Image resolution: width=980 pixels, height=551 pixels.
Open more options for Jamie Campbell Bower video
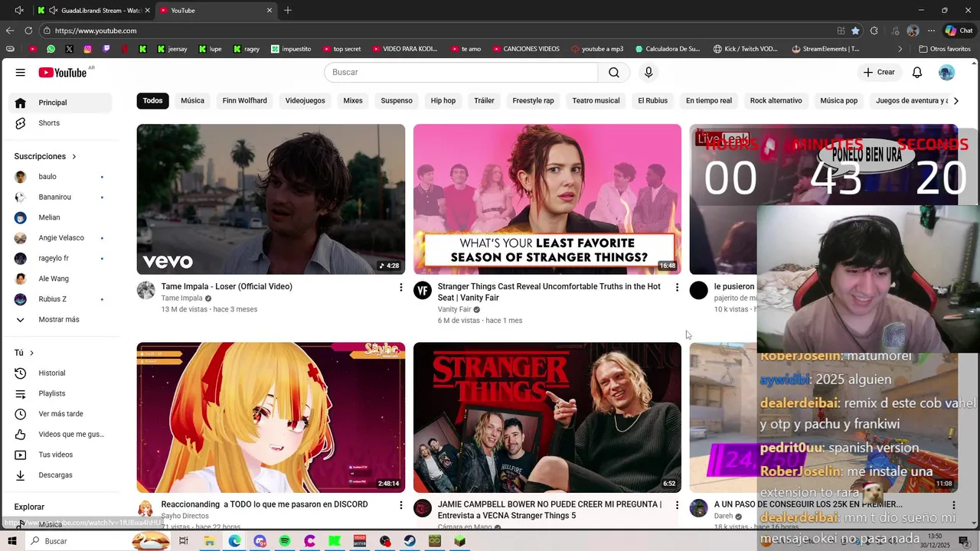point(677,505)
